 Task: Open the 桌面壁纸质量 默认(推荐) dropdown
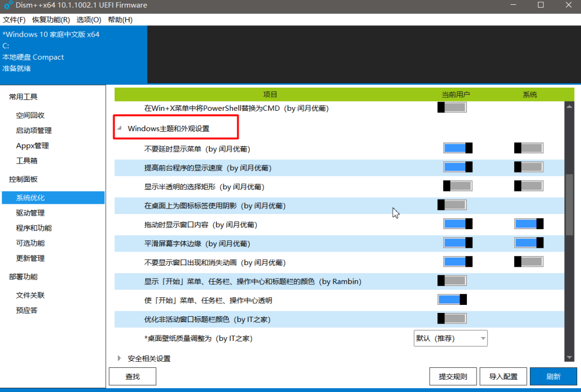pyautogui.click(x=451, y=338)
